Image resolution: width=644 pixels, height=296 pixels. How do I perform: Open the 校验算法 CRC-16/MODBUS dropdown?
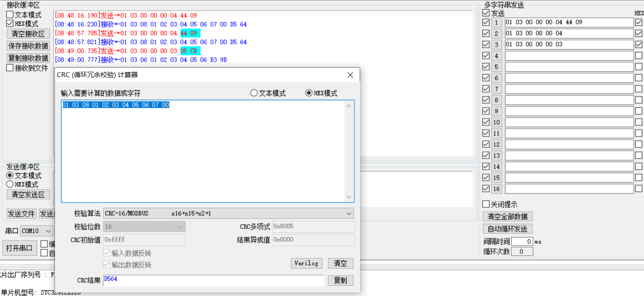click(x=229, y=214)
